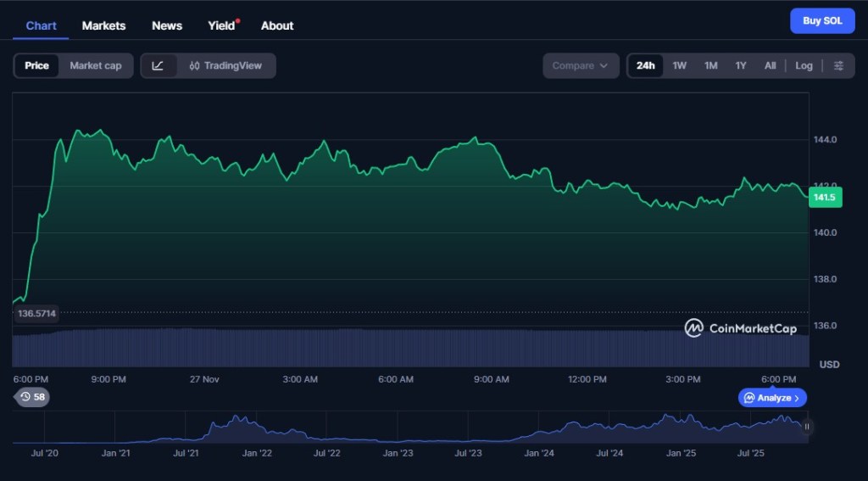The width and height of the screenshot is (868, 481).
Task: Click the history counter badge showing 58
Action: coord(33,397)
